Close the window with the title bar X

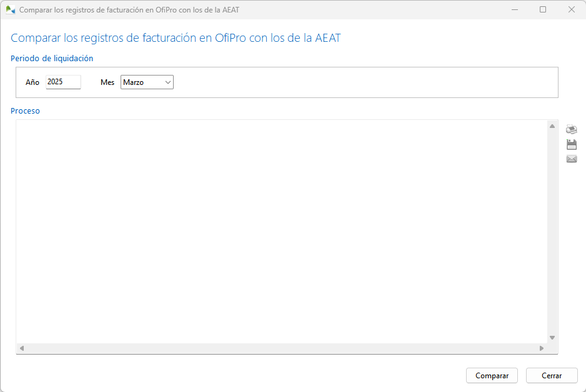point(571,9)
